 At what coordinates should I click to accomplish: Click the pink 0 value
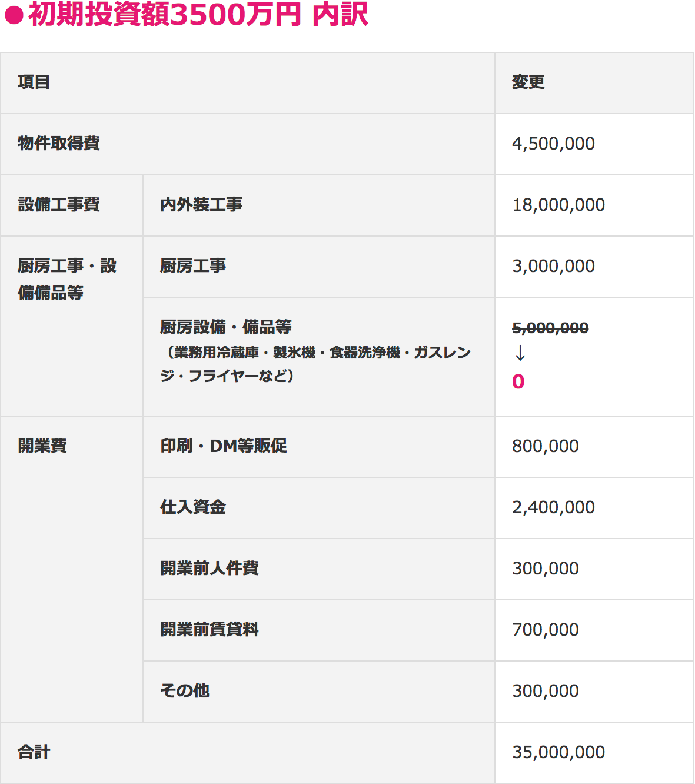(x=518, y=381)
